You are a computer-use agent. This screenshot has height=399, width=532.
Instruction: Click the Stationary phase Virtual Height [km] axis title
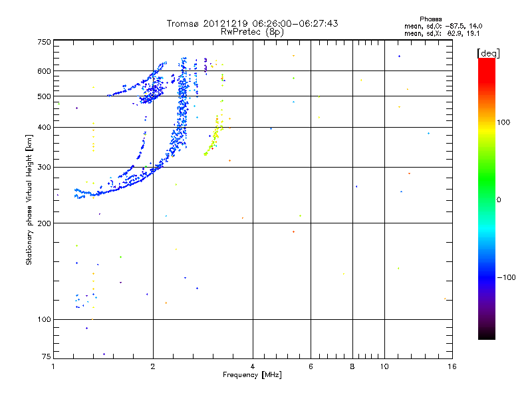coord(29,199)
